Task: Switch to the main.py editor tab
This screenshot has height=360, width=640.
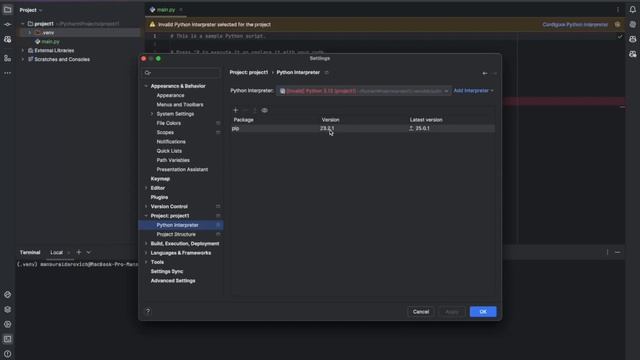Action: [166, 9]
